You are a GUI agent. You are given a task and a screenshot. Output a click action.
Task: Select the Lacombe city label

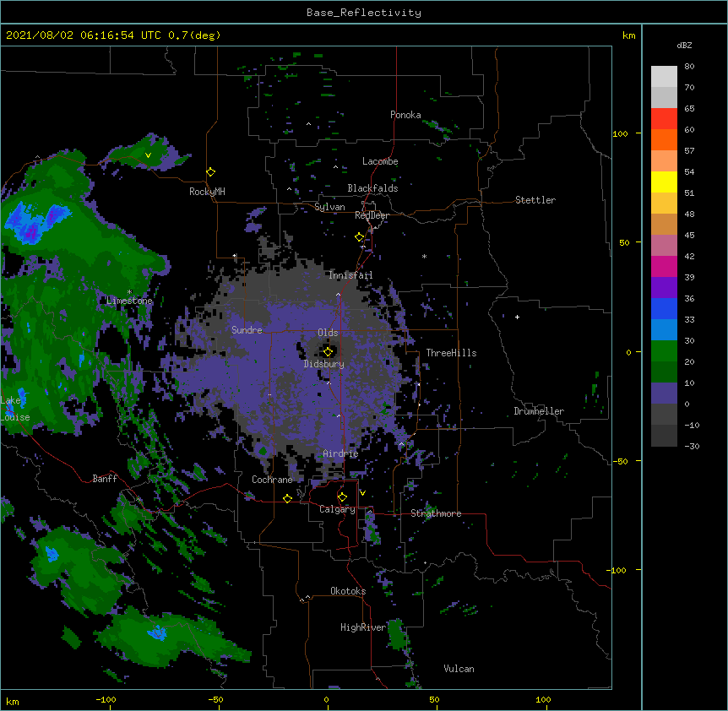[x=380, y=161]
